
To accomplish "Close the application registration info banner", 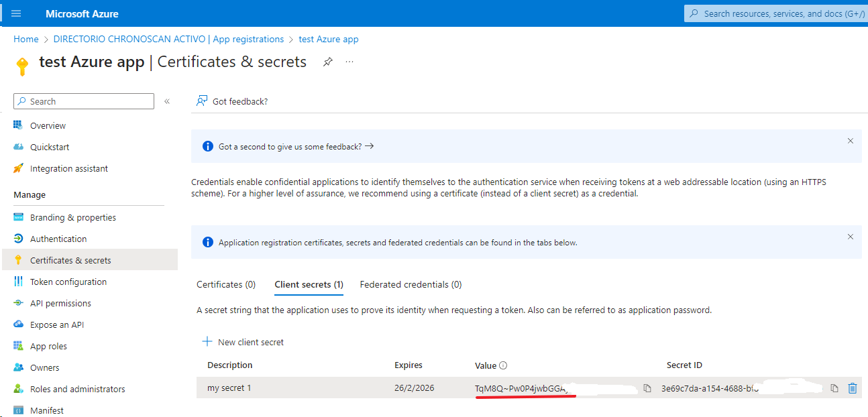I will click(851, 237).
